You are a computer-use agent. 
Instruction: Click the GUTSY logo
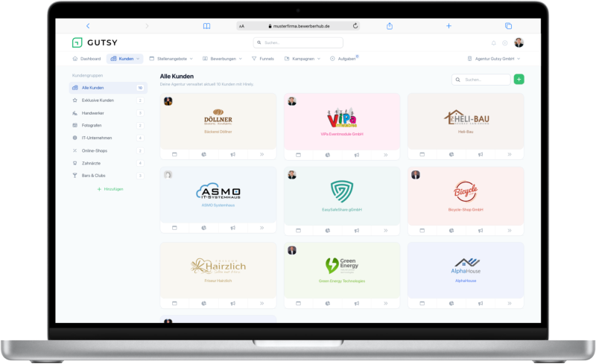tap(95, 42)
